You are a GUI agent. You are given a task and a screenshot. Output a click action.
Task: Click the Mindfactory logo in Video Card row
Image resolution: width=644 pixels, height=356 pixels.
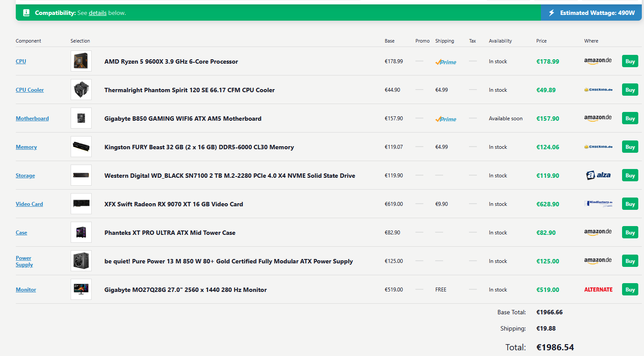[x=598, y=204]
